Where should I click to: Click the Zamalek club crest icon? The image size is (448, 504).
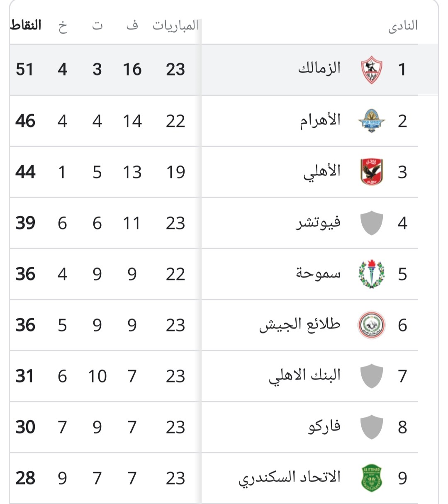(x=371, y=70)
